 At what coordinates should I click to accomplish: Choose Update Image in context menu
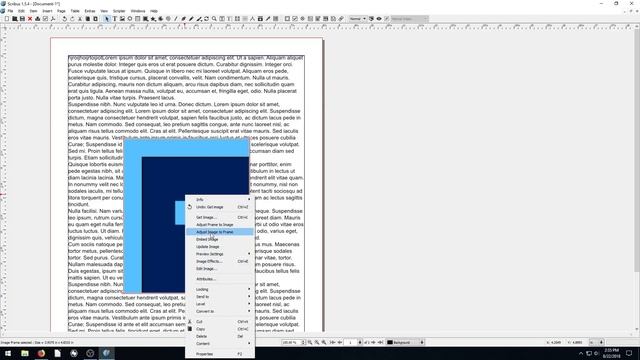(220, 247)
